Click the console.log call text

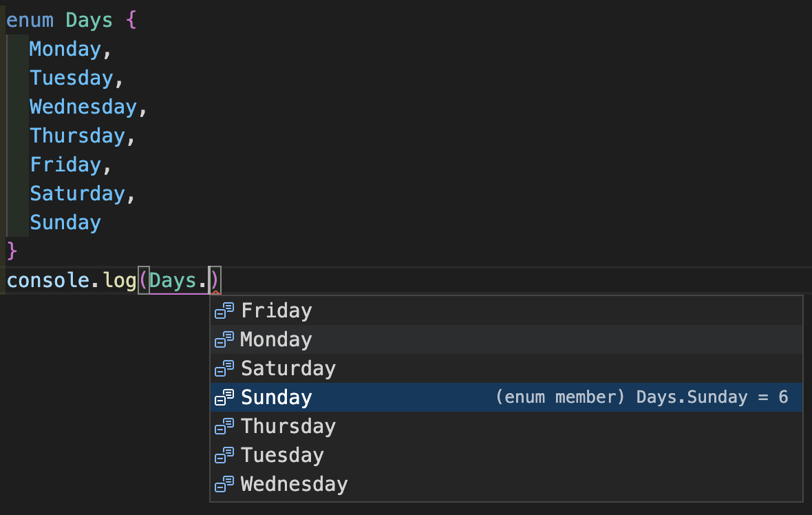[x=69, y=280]
